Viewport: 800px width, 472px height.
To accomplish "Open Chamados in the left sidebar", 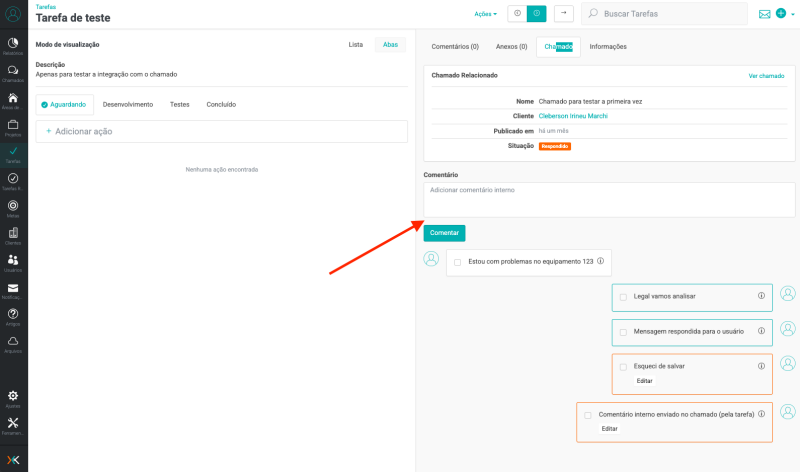I will (13, 73).
